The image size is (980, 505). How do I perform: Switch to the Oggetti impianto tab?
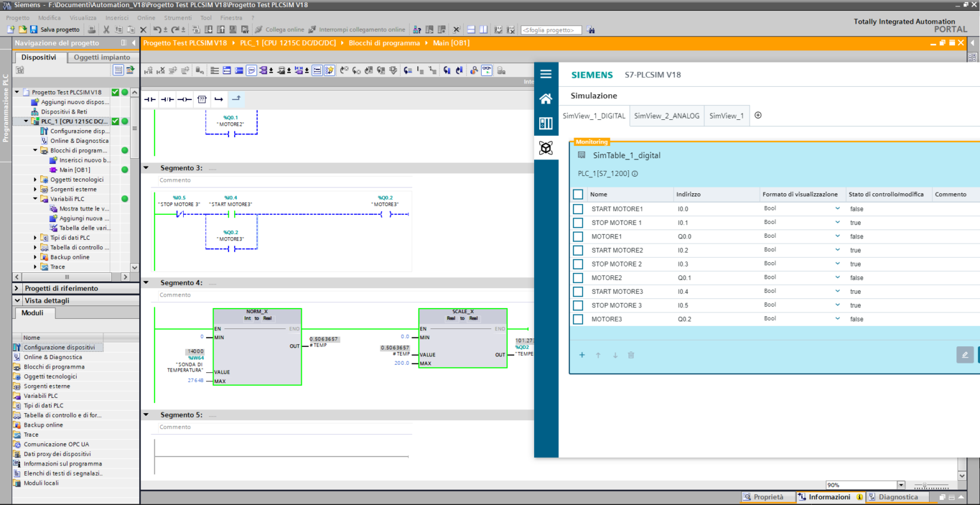click(101, 57)
